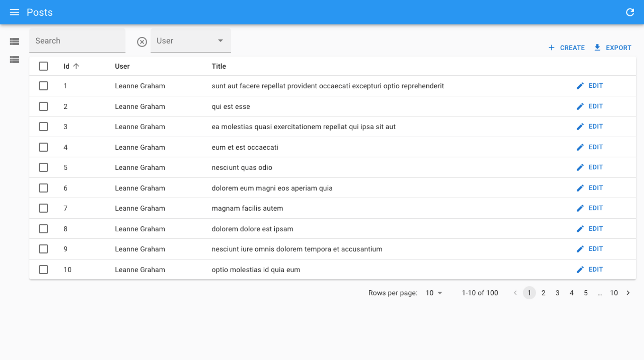
Task: Open the hamburger menu icon
Action: point(14,12)
